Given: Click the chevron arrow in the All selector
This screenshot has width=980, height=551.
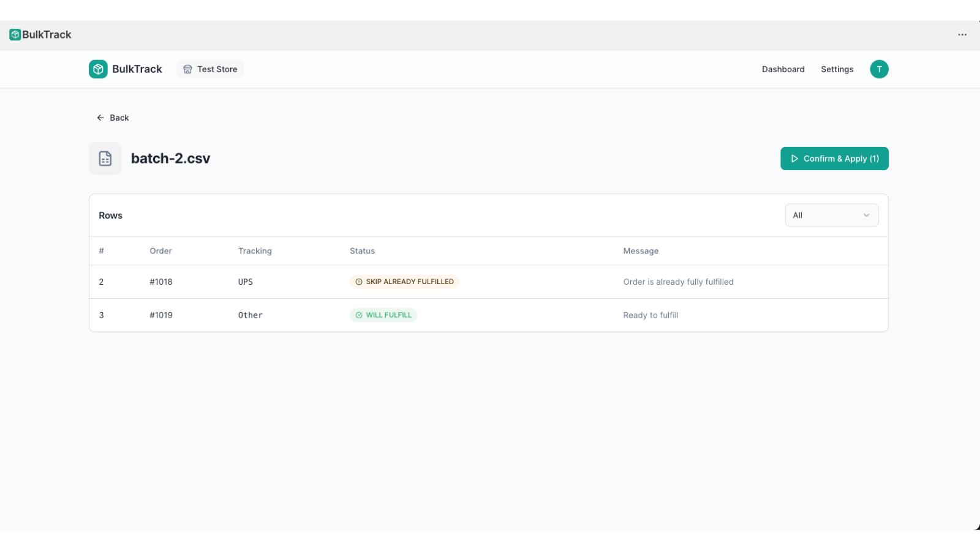Looking at the screenshot, I should pyautogui.click(x=867, y=215).
